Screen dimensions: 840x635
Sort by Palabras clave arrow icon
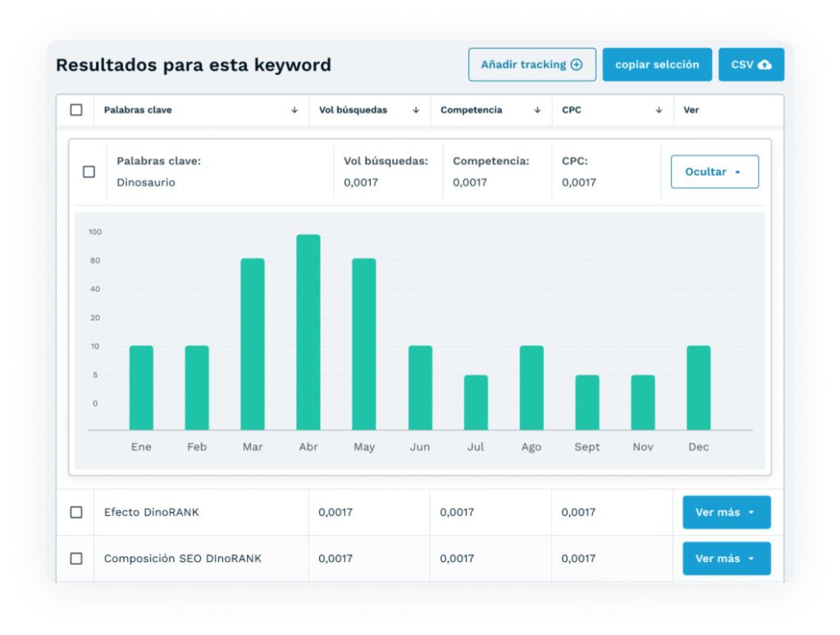point(294,110)
